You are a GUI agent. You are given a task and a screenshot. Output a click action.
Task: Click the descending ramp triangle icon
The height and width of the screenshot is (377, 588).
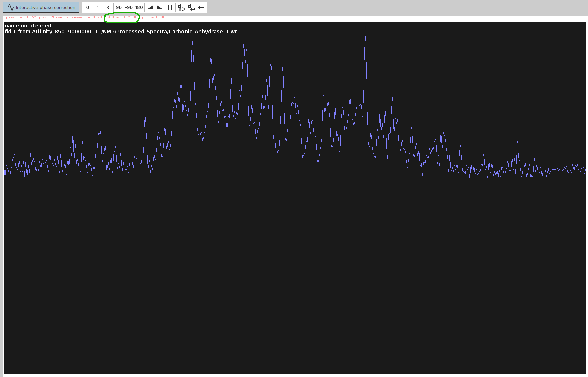tap(160, 7)
